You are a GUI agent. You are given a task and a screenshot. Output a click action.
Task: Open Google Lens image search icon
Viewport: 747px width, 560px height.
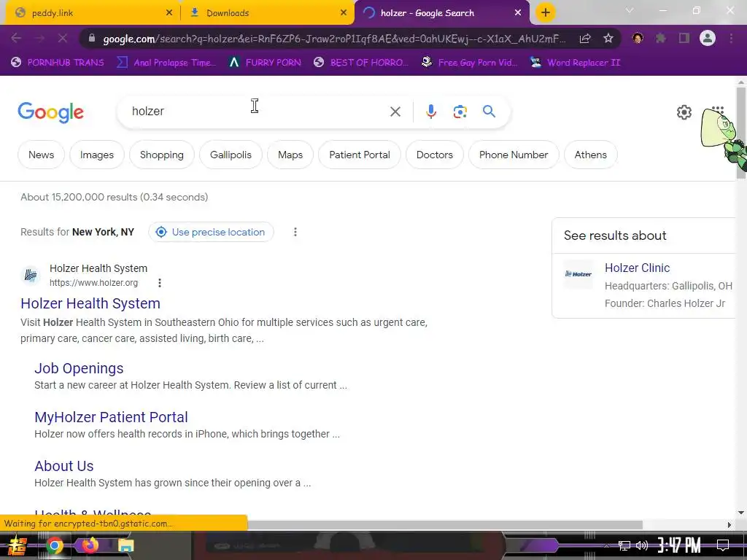pyautogui.click(x=460, y=112)
